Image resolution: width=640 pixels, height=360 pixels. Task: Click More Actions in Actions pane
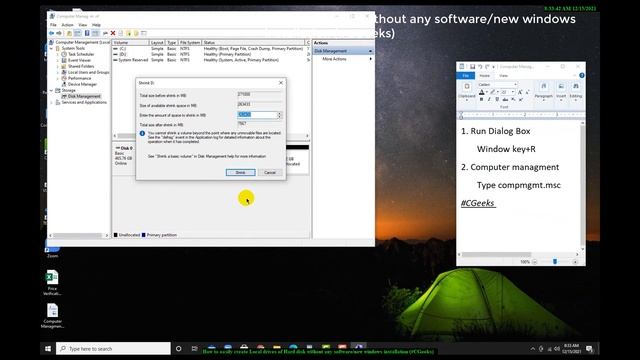tap(334, 59)
